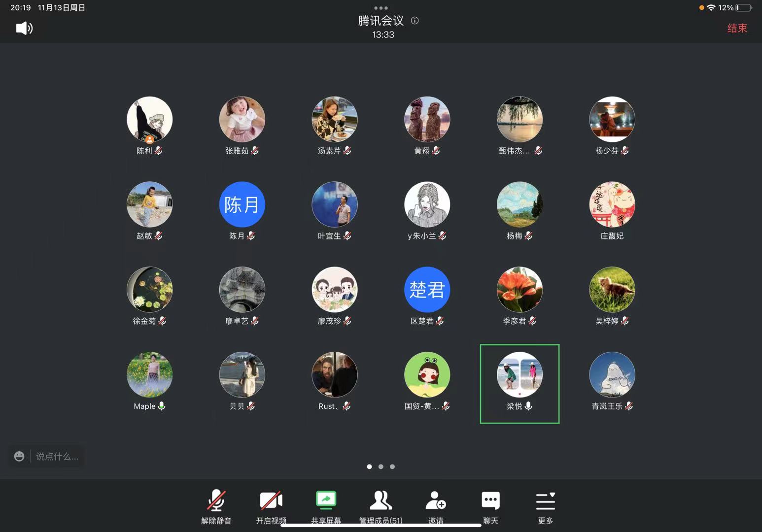762x532 pixels.
Task: Open meeting info icon beside 腾讯会议 title
Action: (x=415, y=21)
